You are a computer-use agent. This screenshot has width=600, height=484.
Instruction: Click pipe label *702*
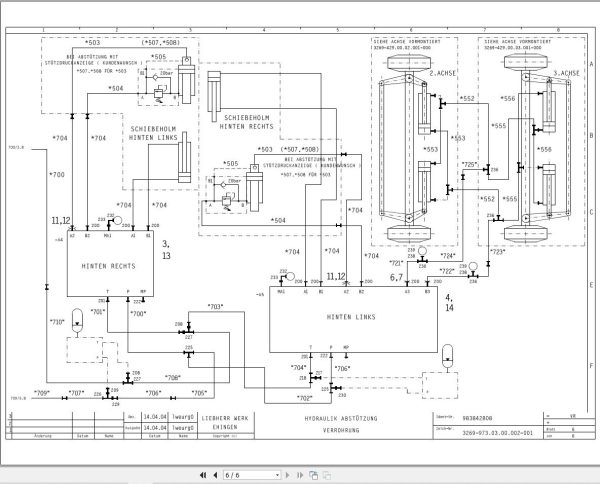pyautogui.click(x=305, y=398)
